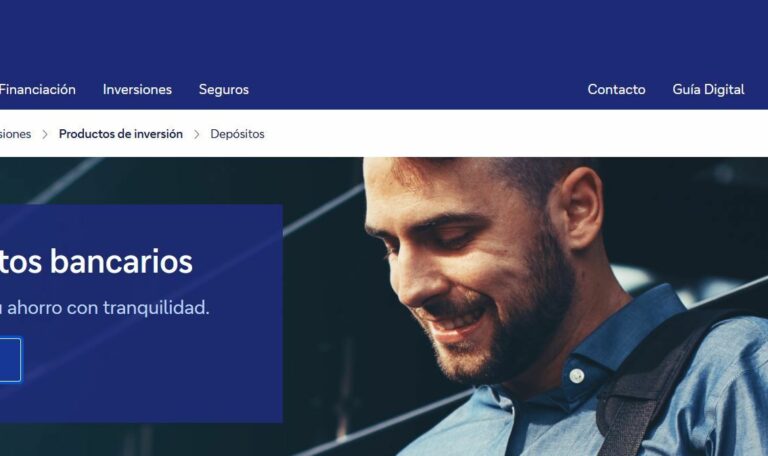Click the chevron before Depósitos
The height and width of the screenshot is (456, 768).
pos(197,134)
